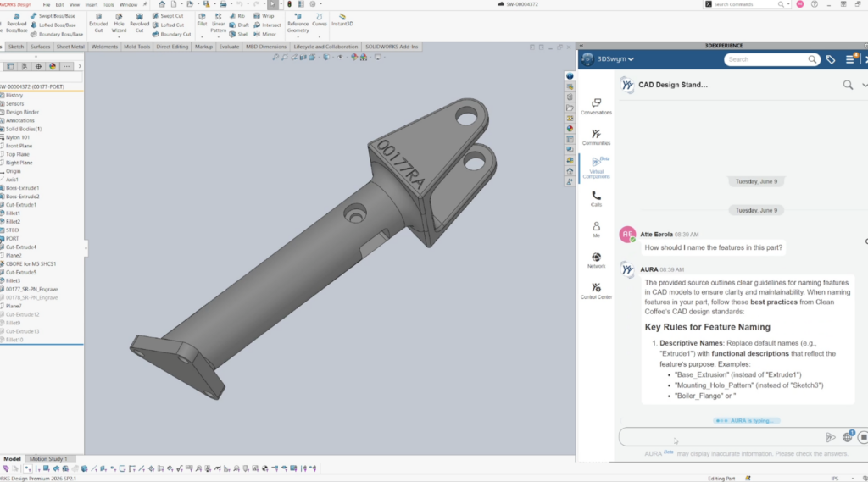Select Boundary Boss/Base tool
This screenshot has height=482, width=868.
tap(57, 34)
